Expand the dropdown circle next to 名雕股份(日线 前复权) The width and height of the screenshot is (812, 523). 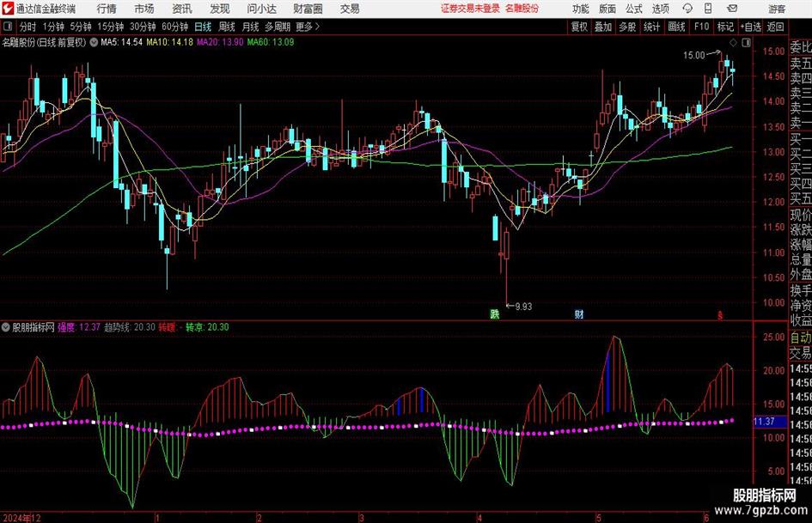[94, 42]
